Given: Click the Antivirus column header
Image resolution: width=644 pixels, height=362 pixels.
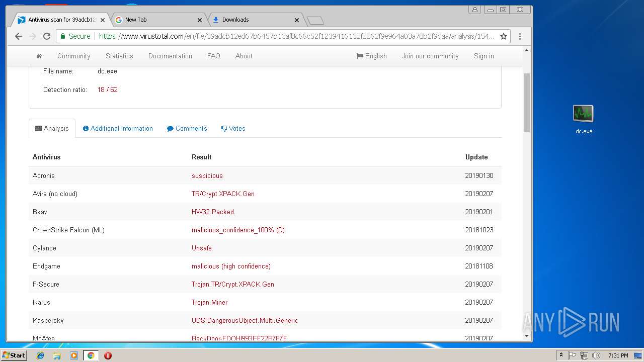Looking at the screenshot, I should [46, 157].
